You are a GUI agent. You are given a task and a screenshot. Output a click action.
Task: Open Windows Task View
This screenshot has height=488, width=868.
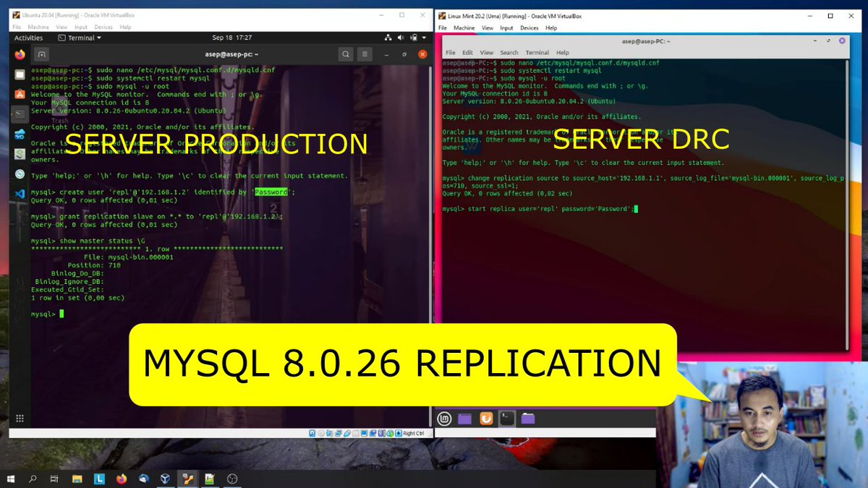tap(54, 479)
